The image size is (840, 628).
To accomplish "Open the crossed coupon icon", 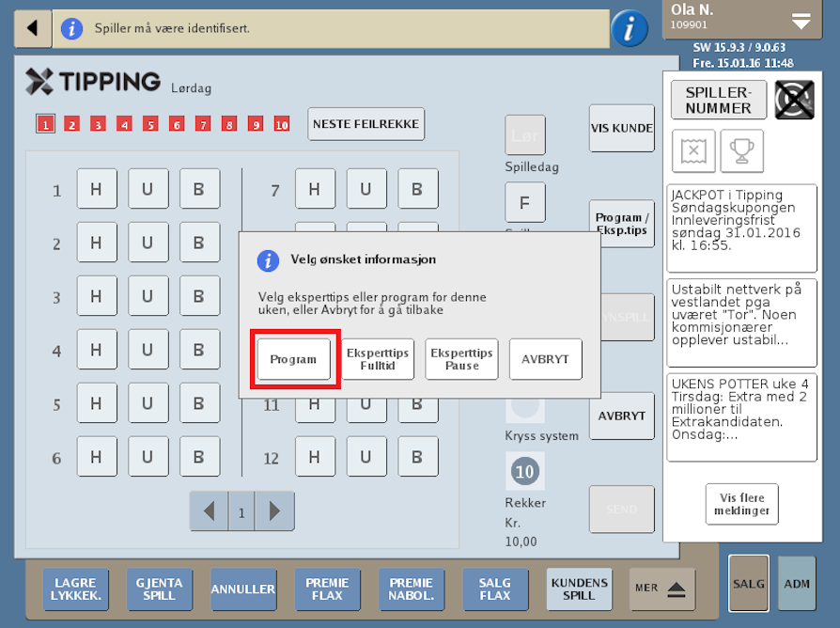I will (693, 150).
